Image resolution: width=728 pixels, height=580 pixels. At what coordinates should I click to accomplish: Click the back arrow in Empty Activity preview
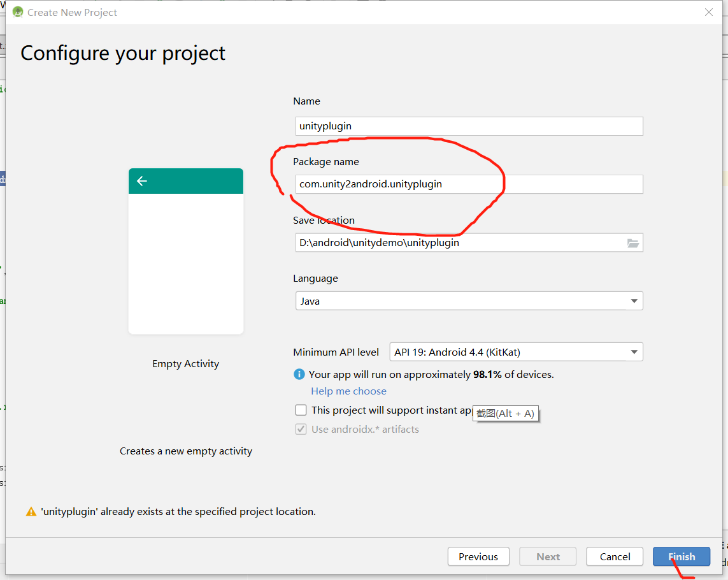point(141,181)
